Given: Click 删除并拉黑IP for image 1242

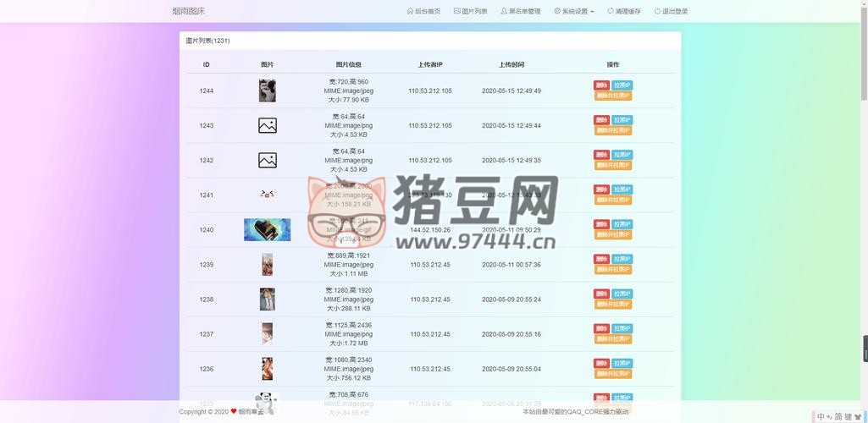Looking at the screenshot, I should [612, 166].
